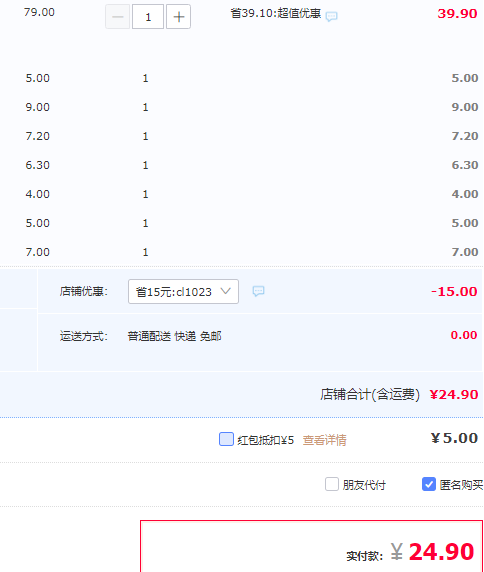Click chat icon beside store discount dropdown

(x=259, y=291)
